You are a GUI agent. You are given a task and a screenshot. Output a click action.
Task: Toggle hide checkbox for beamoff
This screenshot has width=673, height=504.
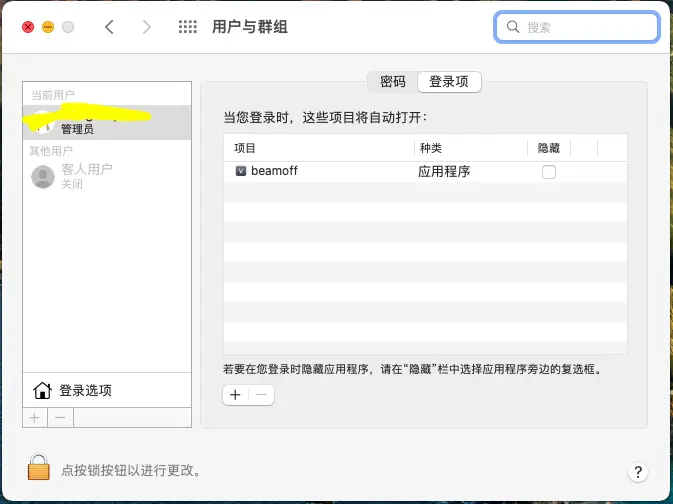click(548, 172)
